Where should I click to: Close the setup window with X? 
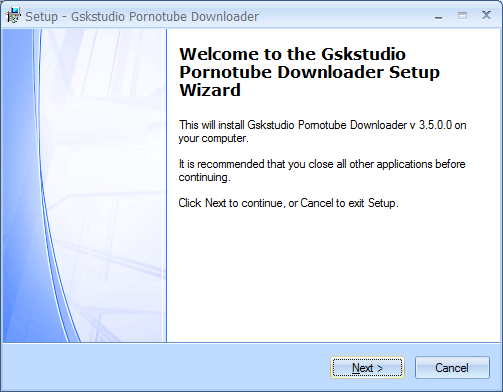click(486, 15)
